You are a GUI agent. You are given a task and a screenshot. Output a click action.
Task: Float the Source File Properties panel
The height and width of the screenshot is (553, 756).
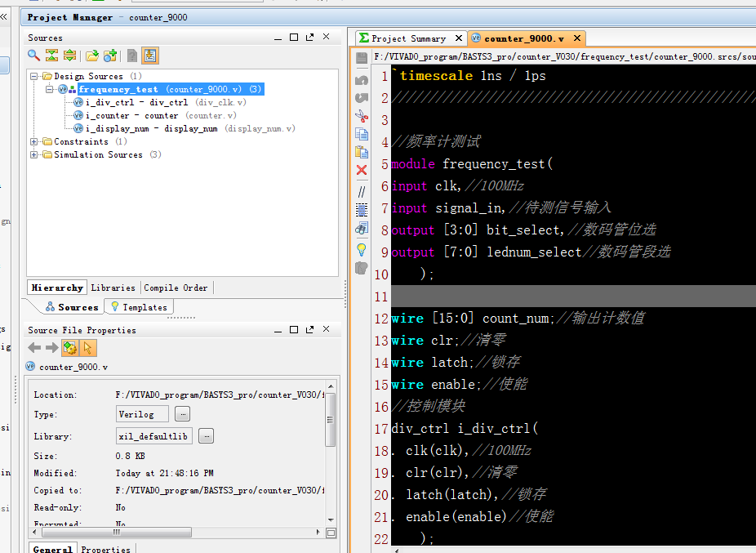pyautogui.click(x=309, y=329)
